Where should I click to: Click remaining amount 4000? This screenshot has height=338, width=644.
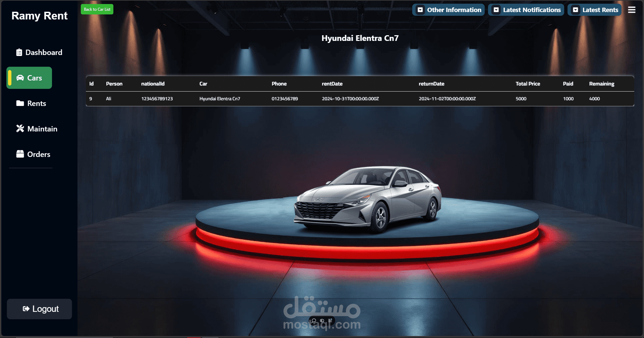[594, 99]
